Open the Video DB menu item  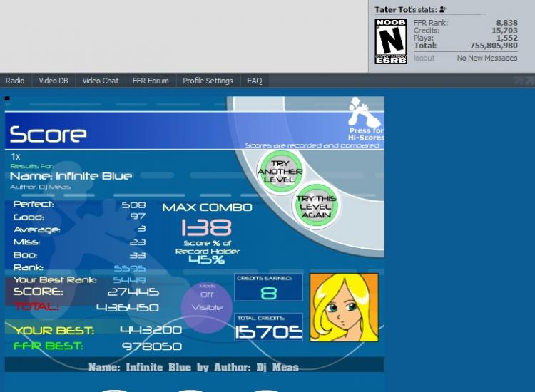click(53, 81)
